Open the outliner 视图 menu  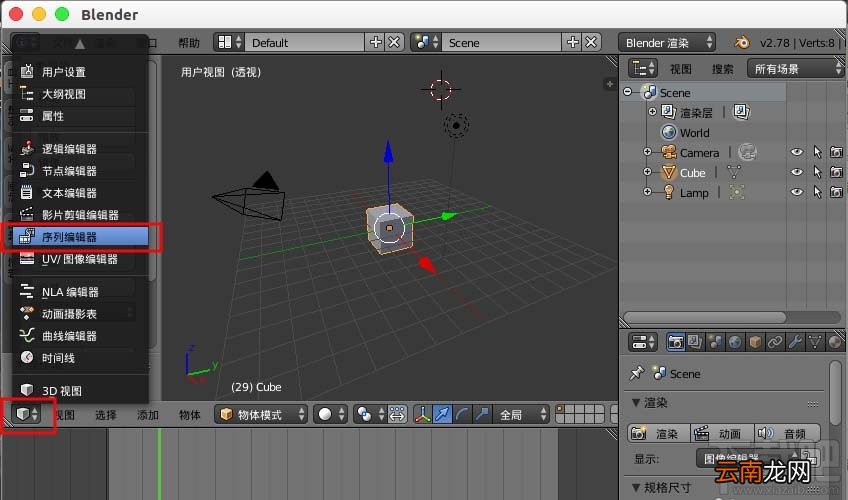click(680, 69)
